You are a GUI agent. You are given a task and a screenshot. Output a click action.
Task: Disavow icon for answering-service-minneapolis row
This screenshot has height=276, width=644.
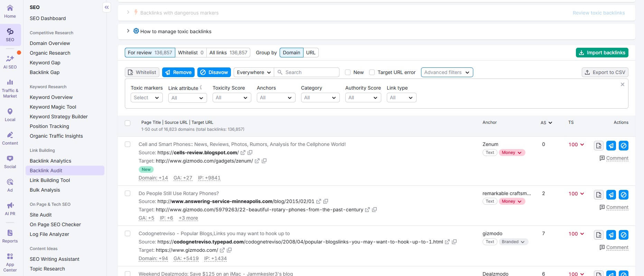pos(624,195)
